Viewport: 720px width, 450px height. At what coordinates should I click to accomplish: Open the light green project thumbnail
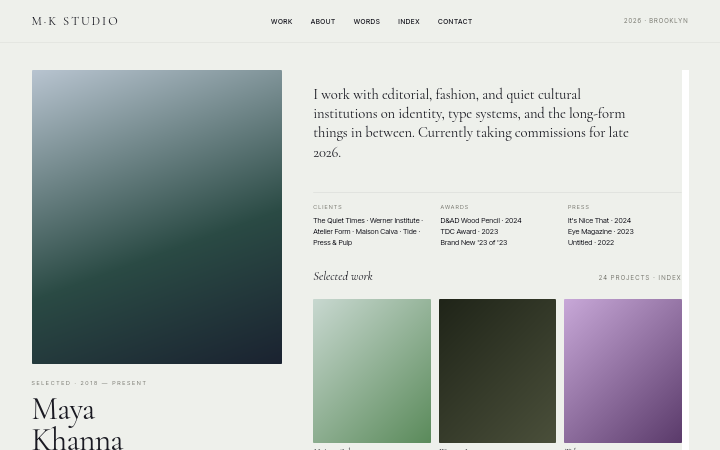[x=372, y=371]
